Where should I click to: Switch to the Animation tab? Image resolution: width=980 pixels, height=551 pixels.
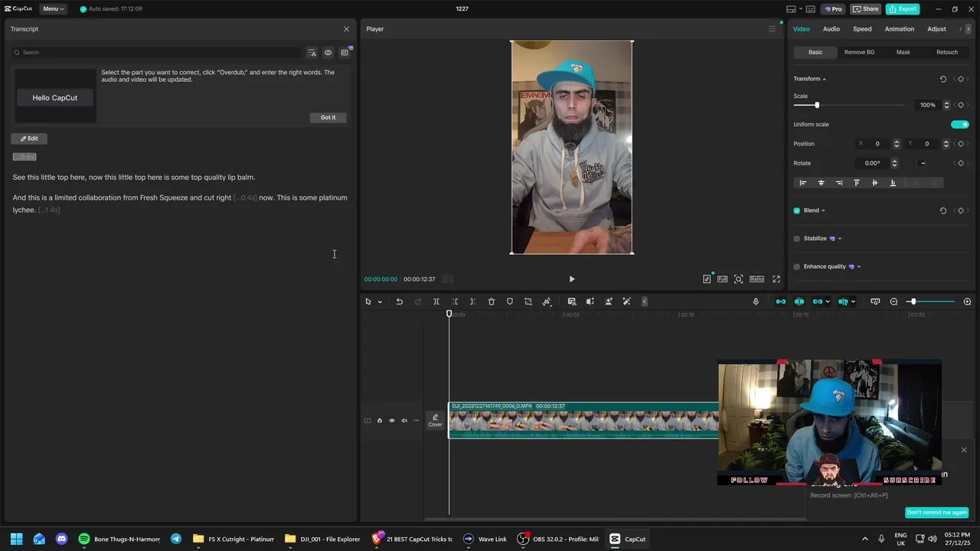click(x=900, y=29)
